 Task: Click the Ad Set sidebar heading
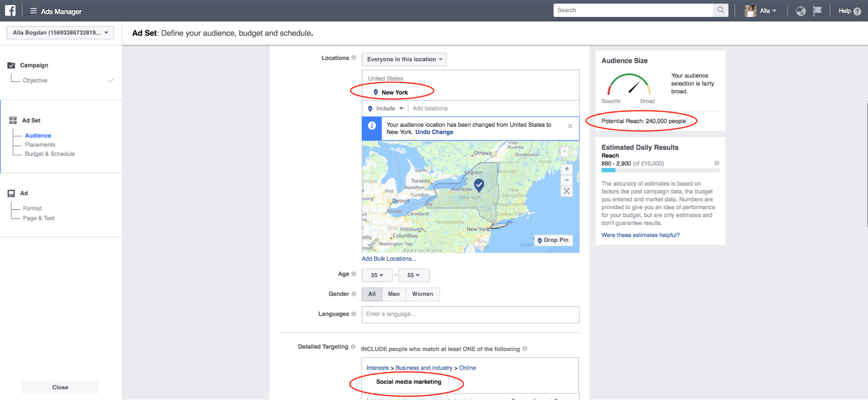point(31,121)
